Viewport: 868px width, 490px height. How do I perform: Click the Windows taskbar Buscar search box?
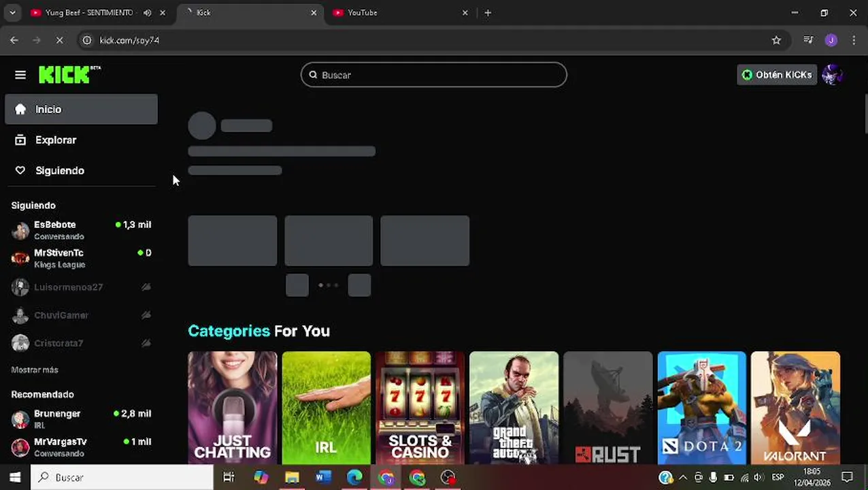[122, 477]
